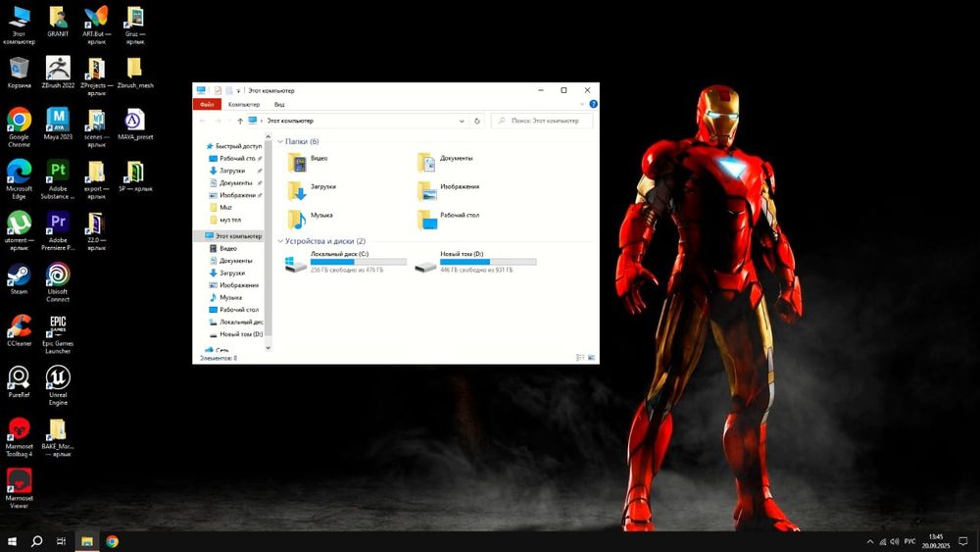Open the address bar history dropdown
Image resolution: width=980 pixels, height=552 pixels.
(462, 121)
